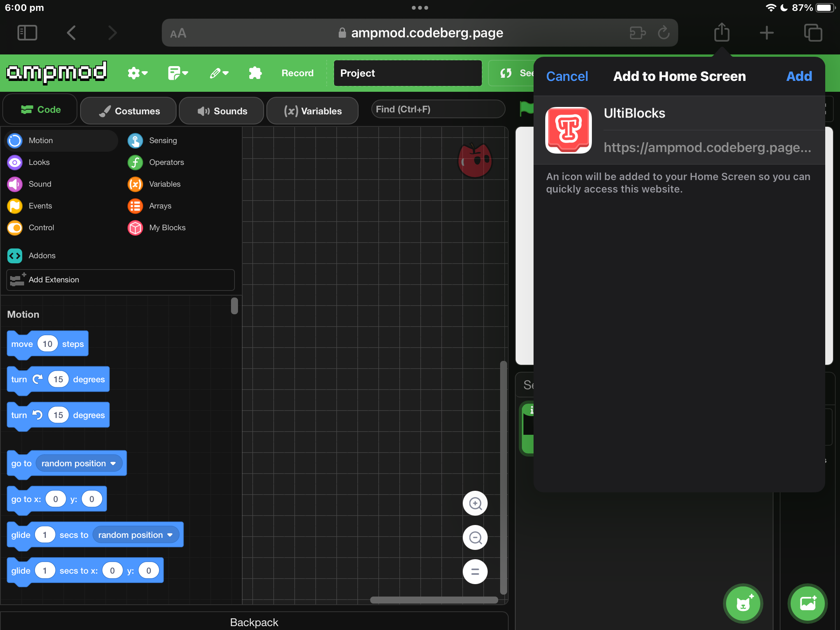Open a new Safari tab with plus
The width and height of the screenshot is (840, 630).
766,33
